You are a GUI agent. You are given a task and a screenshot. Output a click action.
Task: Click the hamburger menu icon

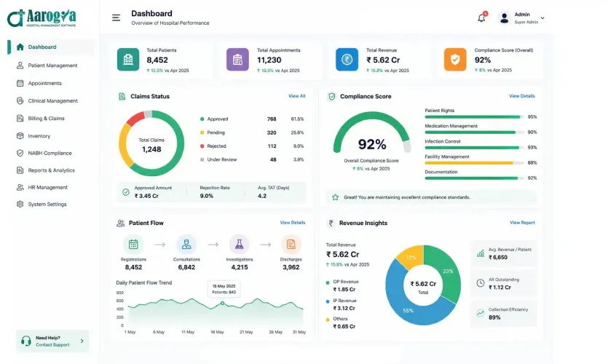116,17
